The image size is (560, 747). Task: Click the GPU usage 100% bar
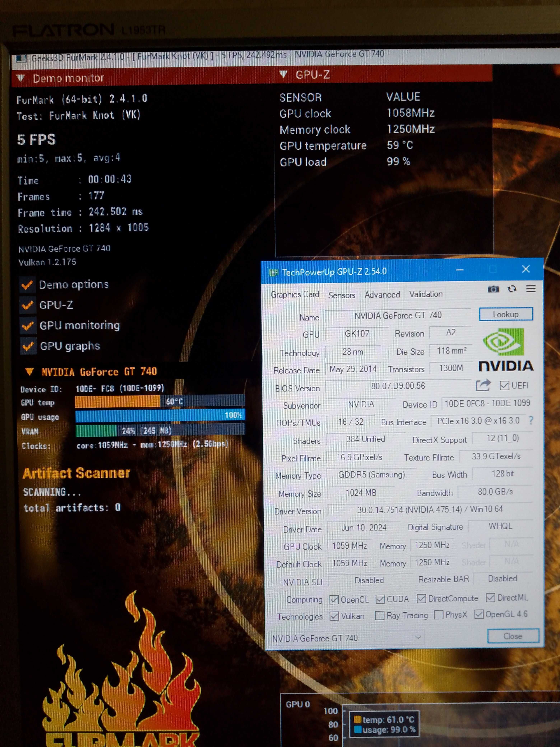click(x=160, y=415)
